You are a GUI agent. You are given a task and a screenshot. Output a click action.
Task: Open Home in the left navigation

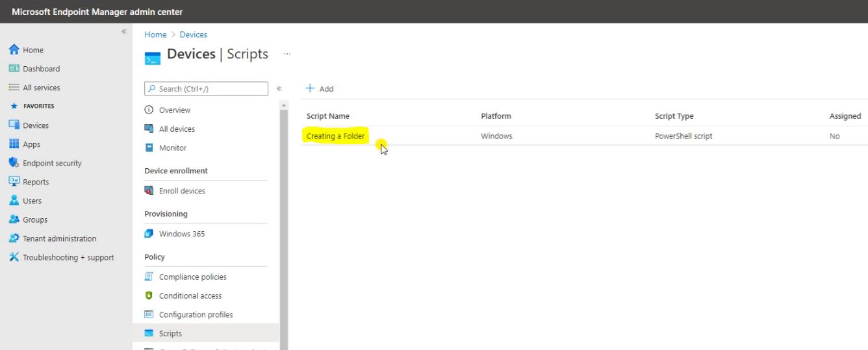coord(33,50)
